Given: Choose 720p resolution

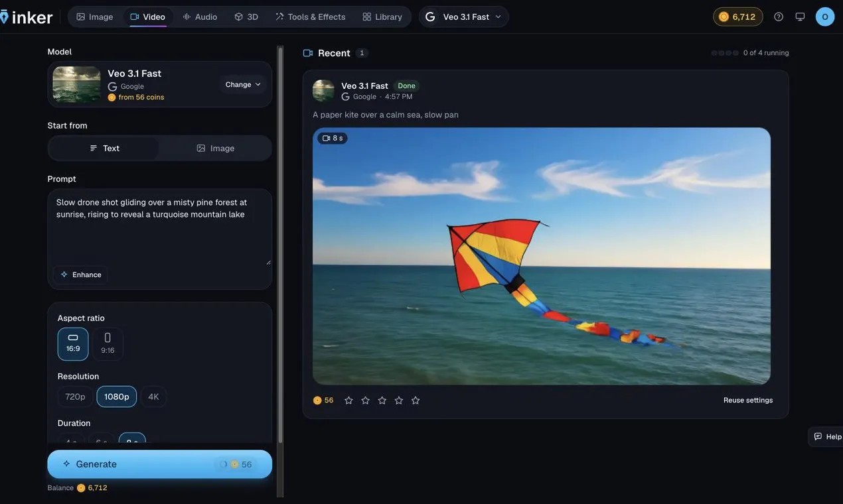Looking at the screenshot, I should [75, 397].
